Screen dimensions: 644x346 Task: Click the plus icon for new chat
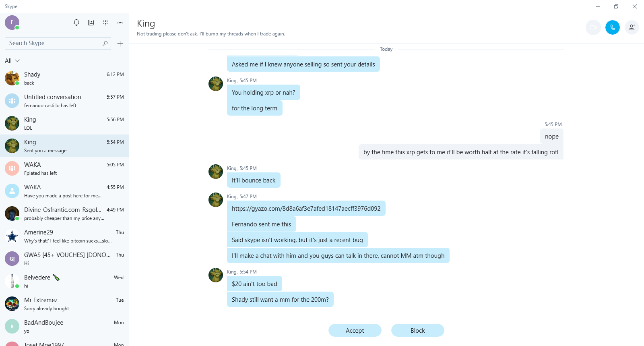120,44
